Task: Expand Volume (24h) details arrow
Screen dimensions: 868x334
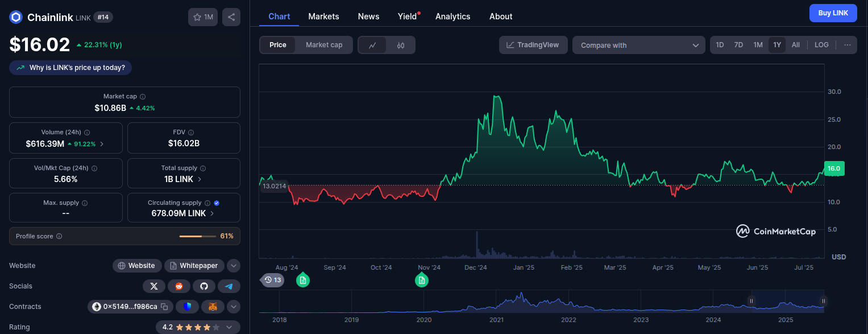Action: 102,144
